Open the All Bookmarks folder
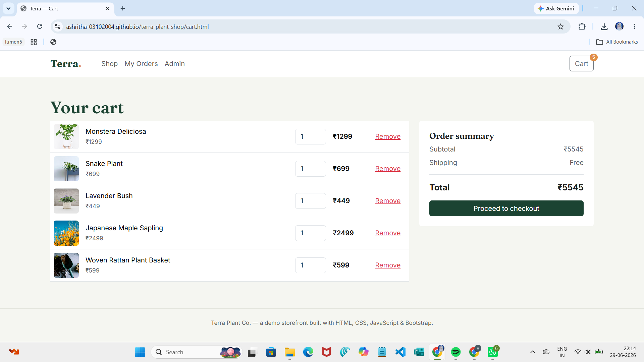Screen dimensions: 644x362 (x=617, y=42)
